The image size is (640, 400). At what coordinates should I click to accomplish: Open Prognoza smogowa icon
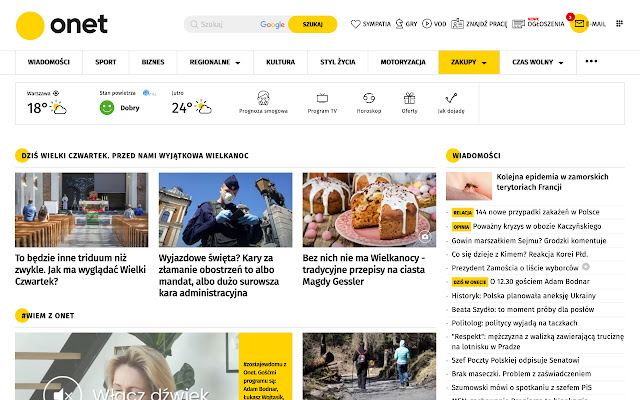pos(263,98)
